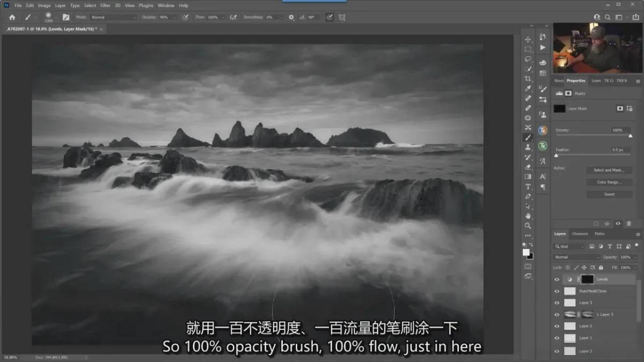Viewport: 644px width, 362px height.
Task: Toggle airbrush build-up effects
Action: (x=233, y=17)
